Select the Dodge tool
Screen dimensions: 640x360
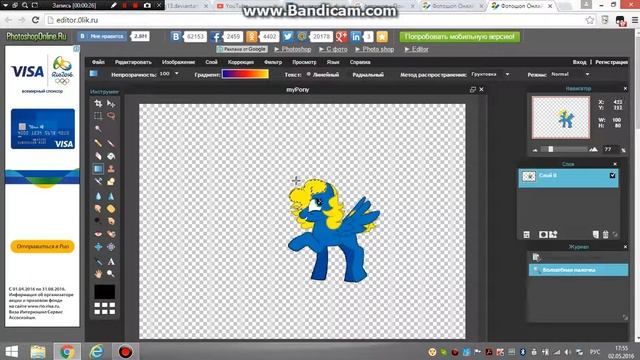tap(98, 221)
